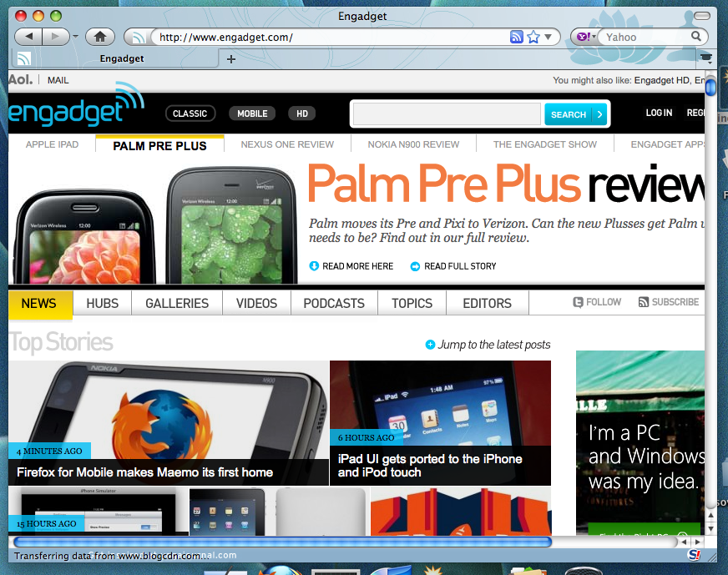Click the S! icon in the status bar
This screenshot has width=728, height=575.
694,555
